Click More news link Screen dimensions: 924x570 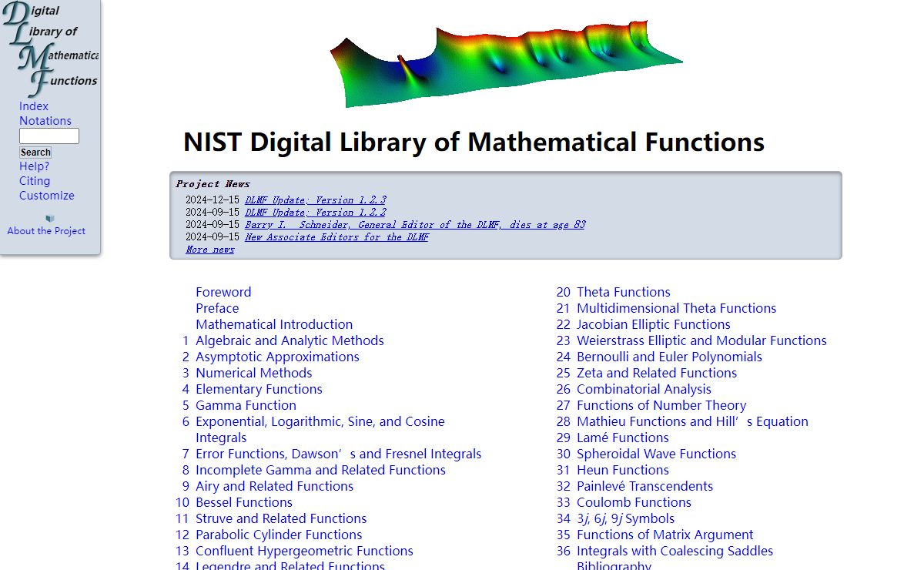pyautogui.click(x=209, y=250)
